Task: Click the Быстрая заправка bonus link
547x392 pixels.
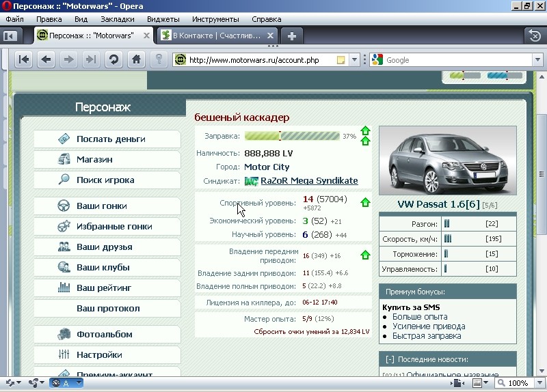Action: [427, 336]
